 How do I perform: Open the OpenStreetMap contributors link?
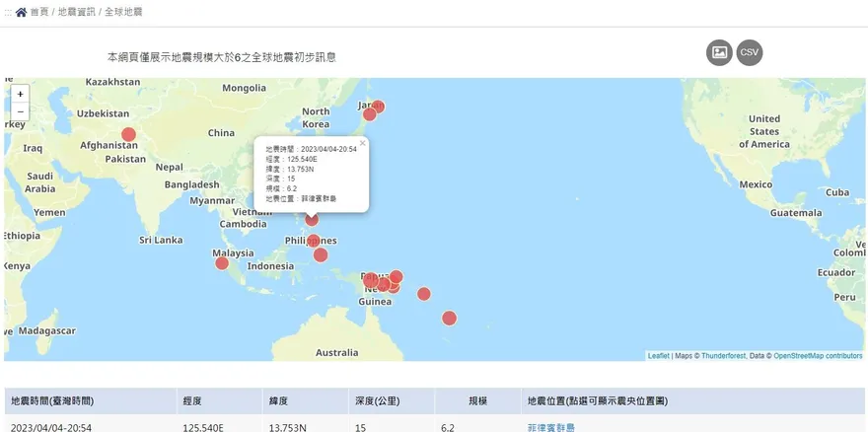(818, 355)
